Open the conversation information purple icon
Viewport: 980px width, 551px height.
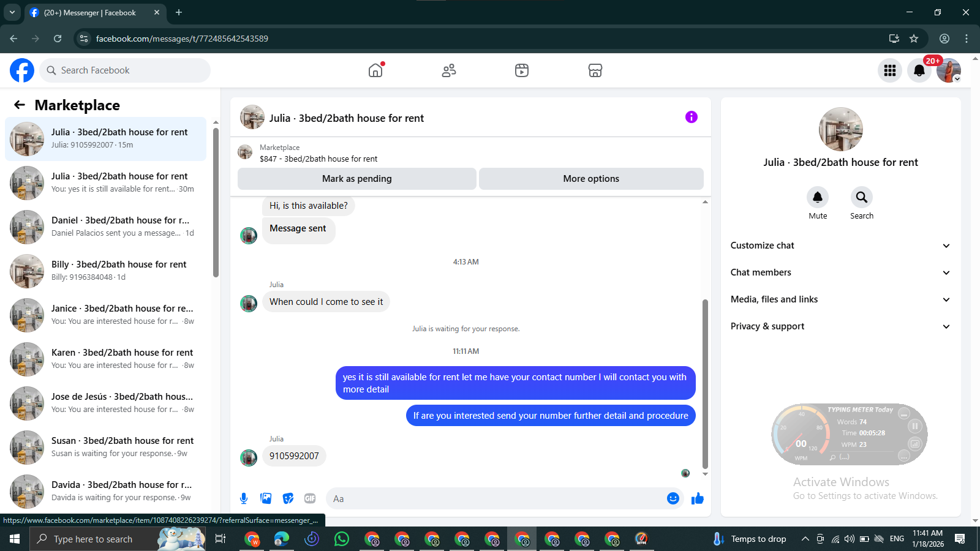pyautogui.click(x=692, y=117)
